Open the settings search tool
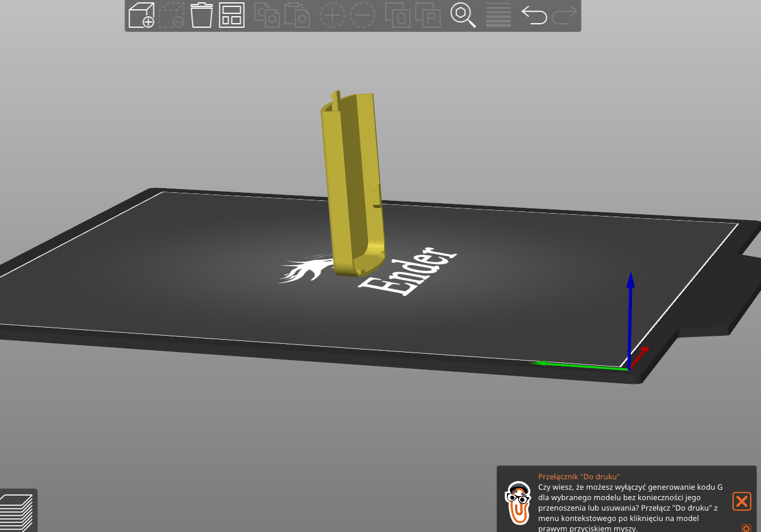Image resolution: width=761 pixels, height=532 pixels. tap(463, 15)
